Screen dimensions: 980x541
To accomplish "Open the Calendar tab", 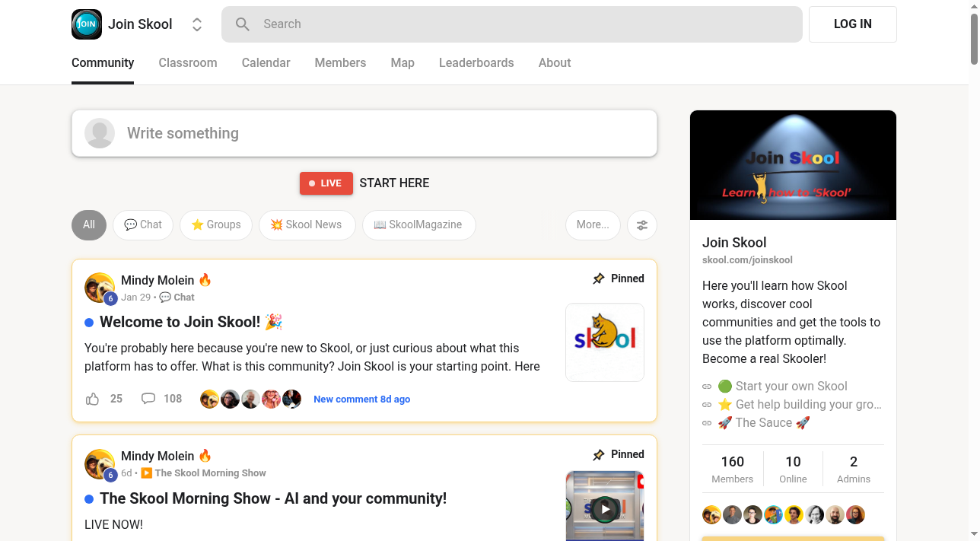I will pyautogui.click(x=266, y=63).
